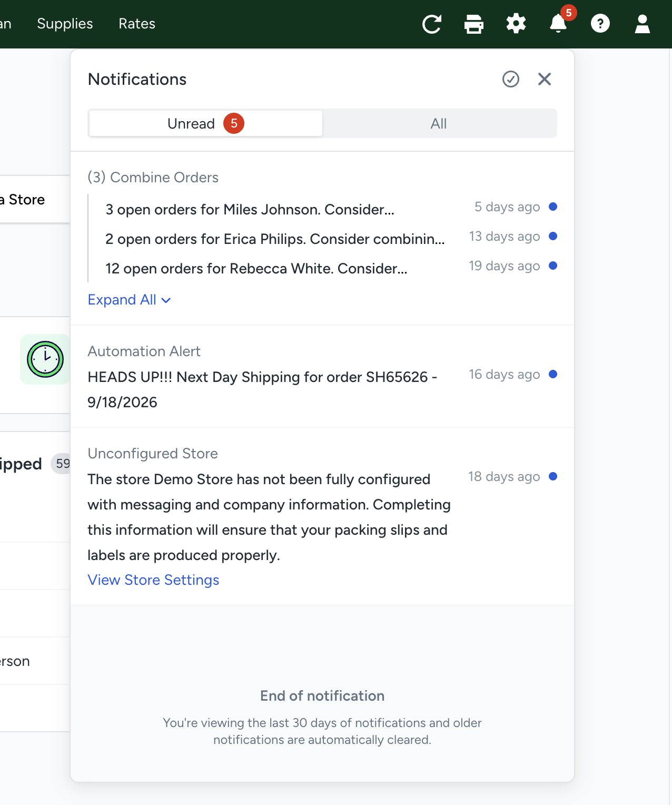Click the (3) Combine Orders heading
The image size is (672, 805).
coord(153,178)
